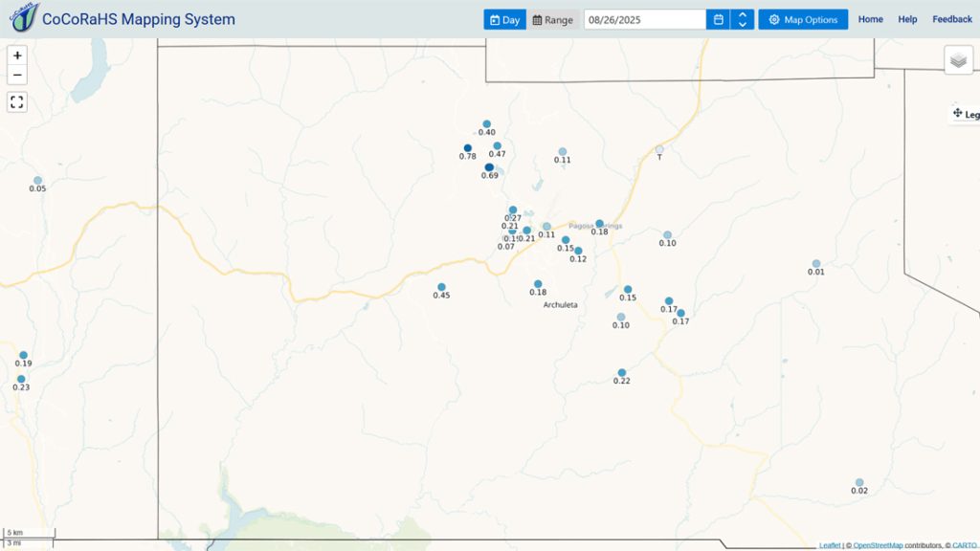Select the 0.22 precipitation marker
The image size is (980, 551).
[622, 373]
